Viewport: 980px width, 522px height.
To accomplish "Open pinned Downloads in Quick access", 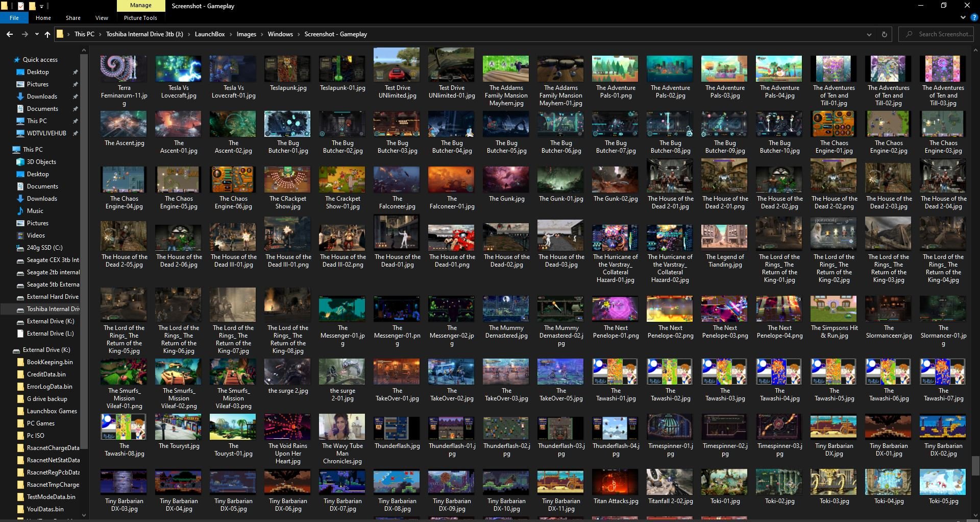I will 42,97.
